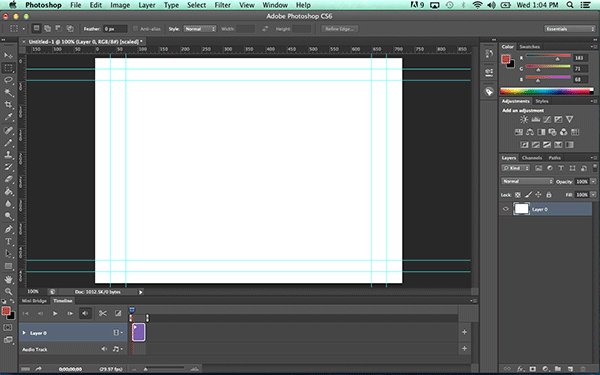Select the Hand tool

pos(8,279)
